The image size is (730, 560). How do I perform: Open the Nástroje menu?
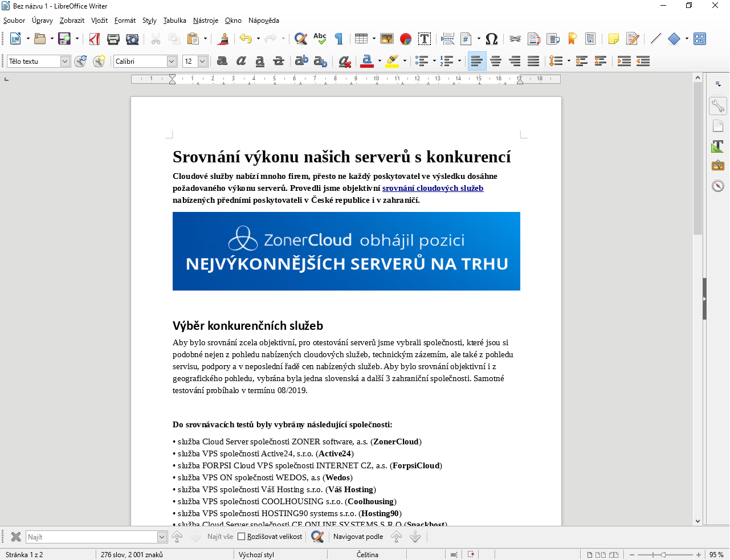[x=205, y=21]
